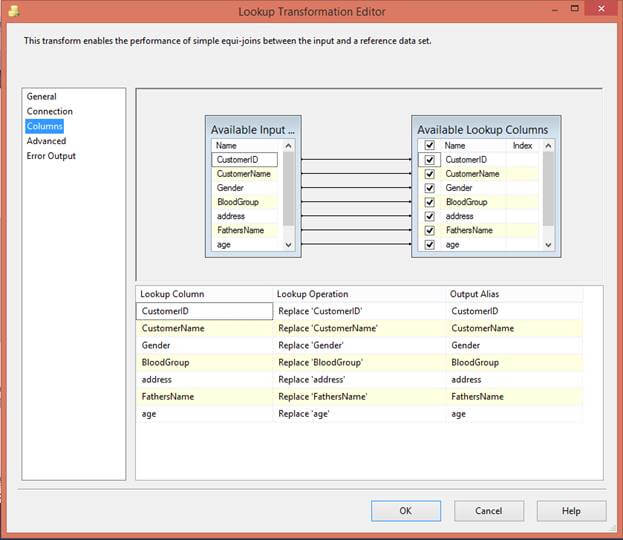The width and height of the screenshot is (623, 540).
Task: Open the Error Output page
Action: [x=51, y=156]
